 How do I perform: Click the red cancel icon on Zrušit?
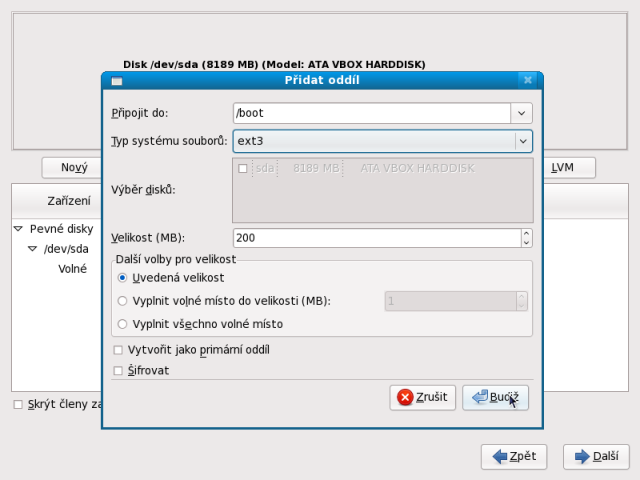point(405,397)
